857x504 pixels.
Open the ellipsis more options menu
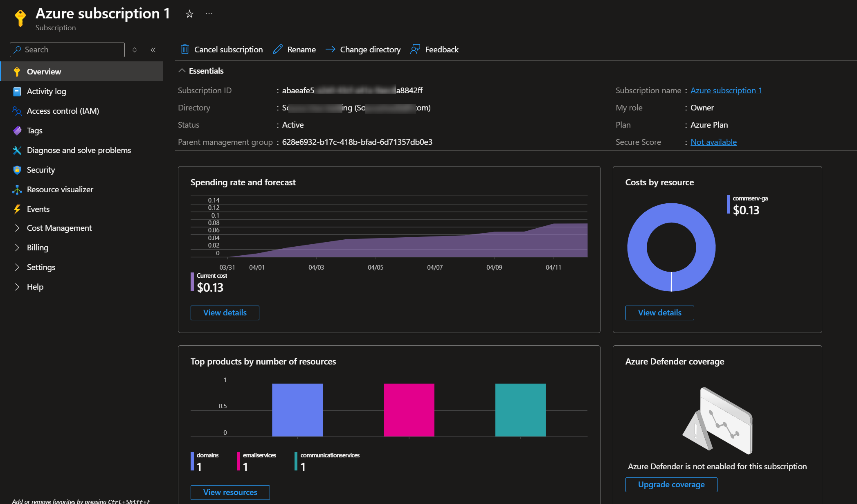[209, 13]
